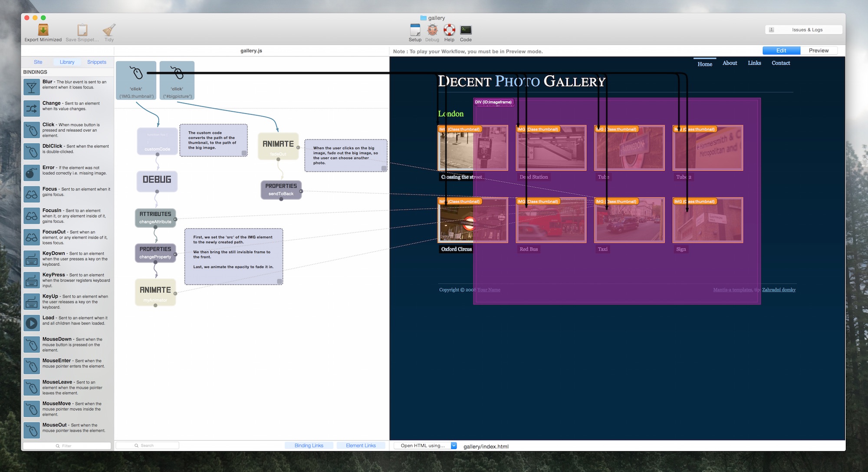Open the Snippets tab
Image resolution: width=868 pixels, height=472 pixels.
point(97,62)
